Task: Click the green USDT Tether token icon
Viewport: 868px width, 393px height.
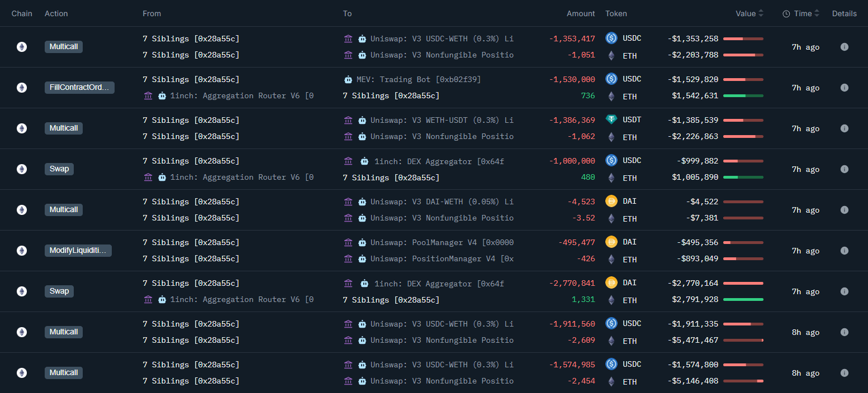Action: [611, 119]
